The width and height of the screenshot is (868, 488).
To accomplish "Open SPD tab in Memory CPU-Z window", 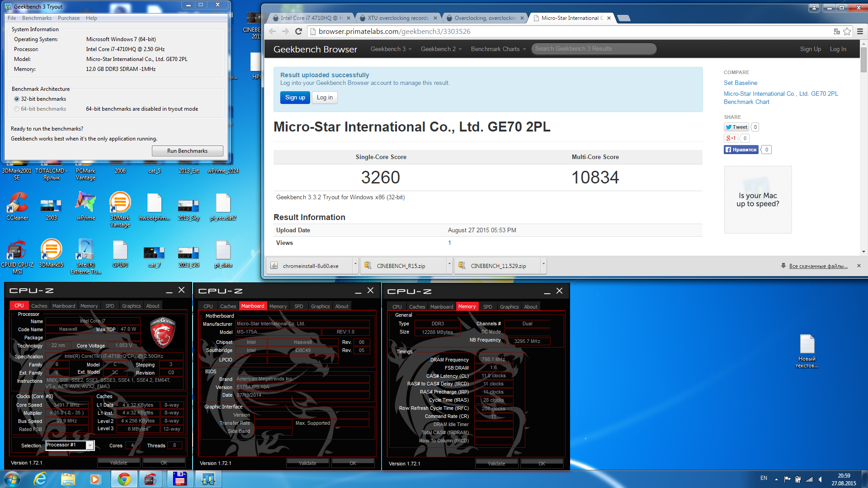I will click(487, 307).
